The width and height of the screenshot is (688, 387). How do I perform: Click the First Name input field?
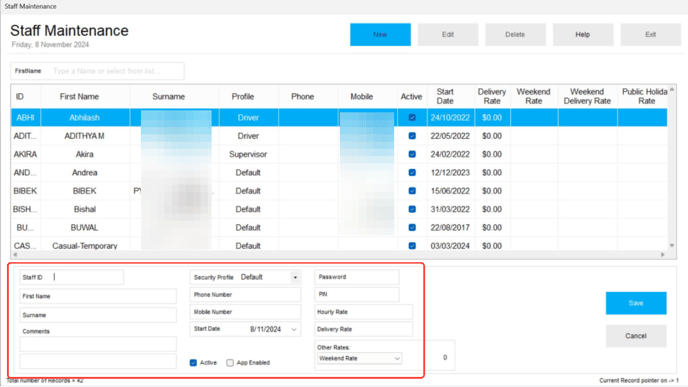click(x=98, y=296)
